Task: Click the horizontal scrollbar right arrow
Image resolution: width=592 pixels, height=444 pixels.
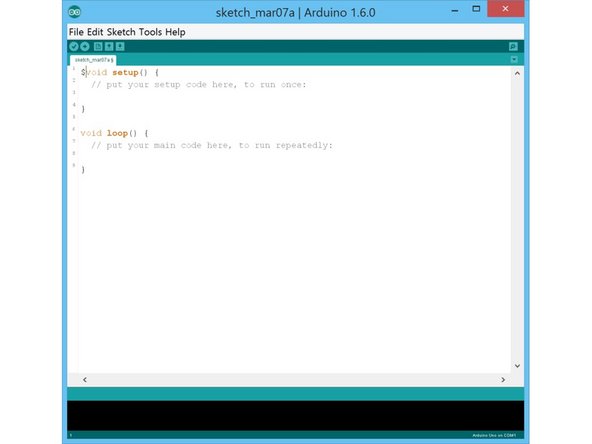Action: click(503, 379)
